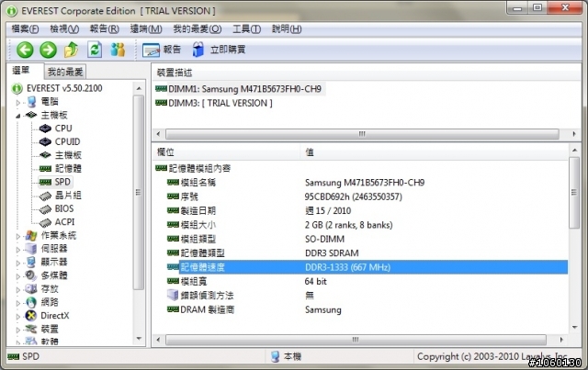
Task: Select the CPU tree item
Action: coord(63,129)
